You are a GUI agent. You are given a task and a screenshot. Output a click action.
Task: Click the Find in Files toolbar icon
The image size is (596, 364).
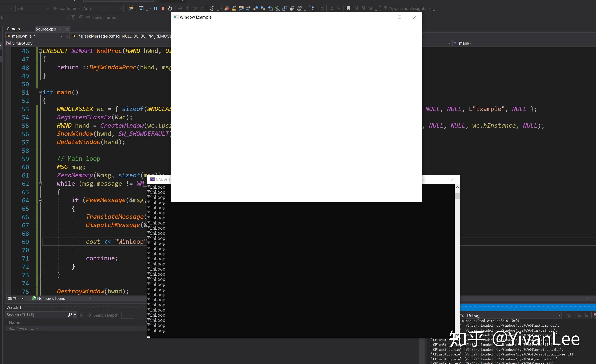[131, 8]
